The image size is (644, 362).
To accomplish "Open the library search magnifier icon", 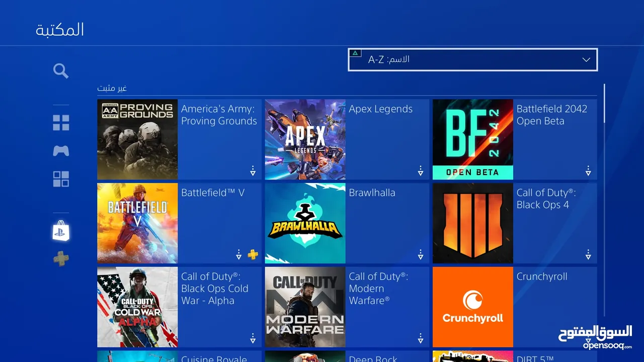I will (61, 71).
